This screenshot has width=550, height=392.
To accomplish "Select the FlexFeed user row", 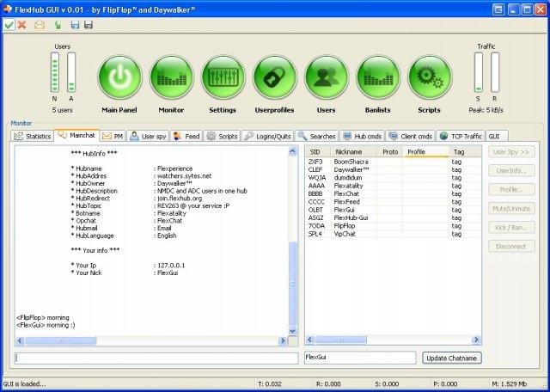I will point(393,202).
